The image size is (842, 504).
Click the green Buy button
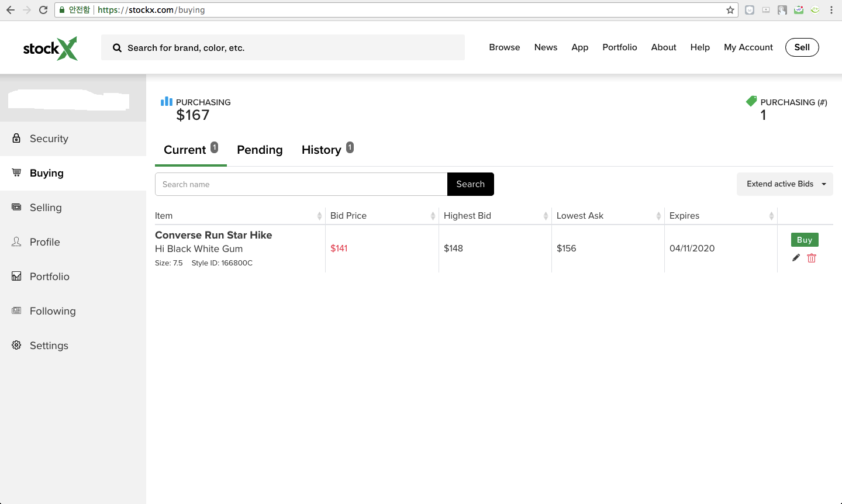[x=805, y=240]
